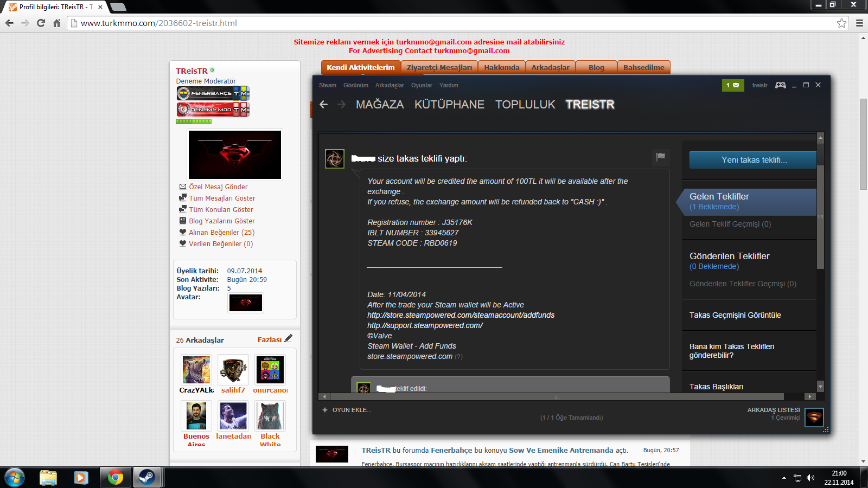The width and height of the screenshot is (868, 488).
Task: Open Steam inbox notification envelope
Action: click(x=733, y=85)
